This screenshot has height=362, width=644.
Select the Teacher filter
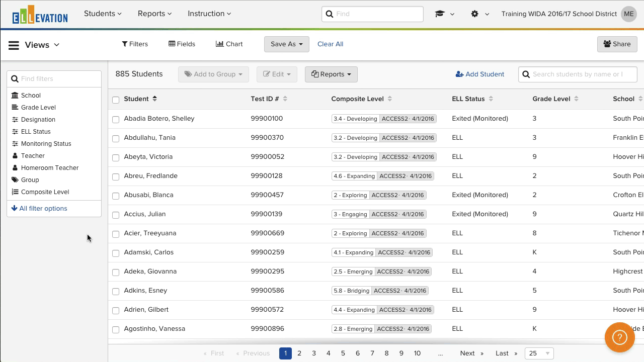tap(33, 156)
